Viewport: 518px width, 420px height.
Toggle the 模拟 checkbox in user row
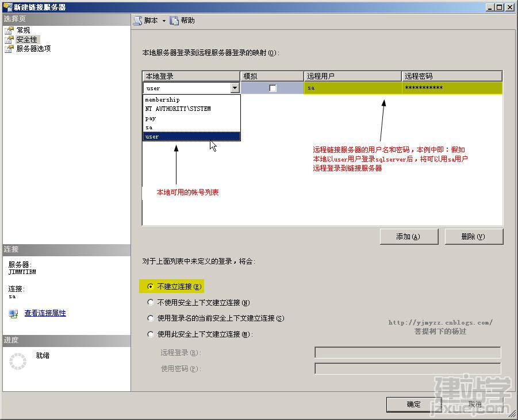click(x=273, y=88)
